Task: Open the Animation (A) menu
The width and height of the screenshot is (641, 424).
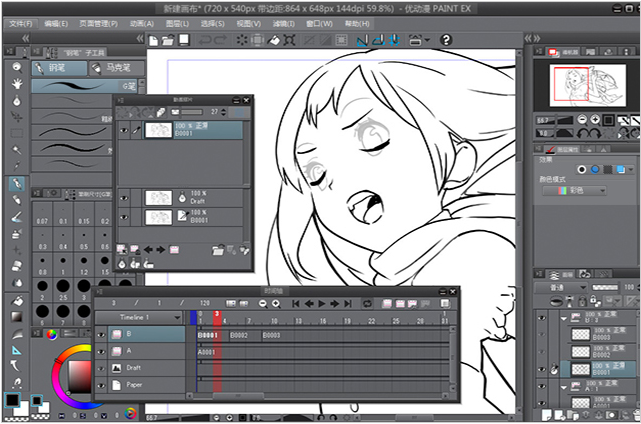Action: click(142, 23)
